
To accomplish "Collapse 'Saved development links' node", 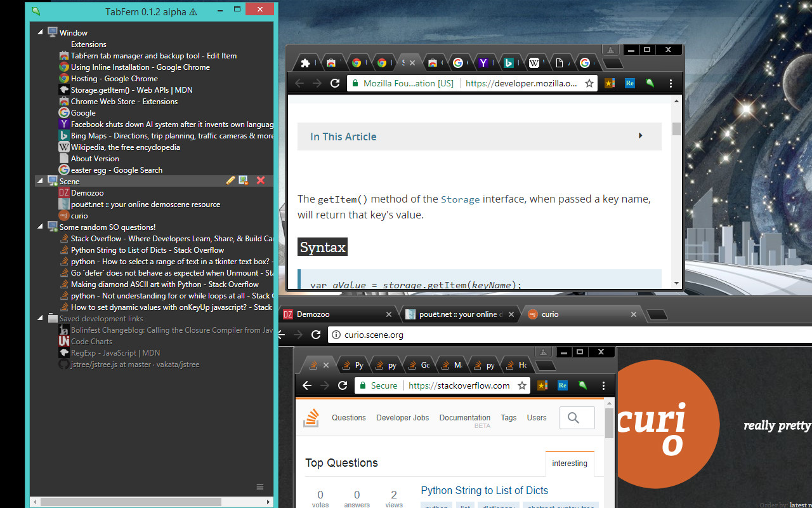I will pos(41,318).
